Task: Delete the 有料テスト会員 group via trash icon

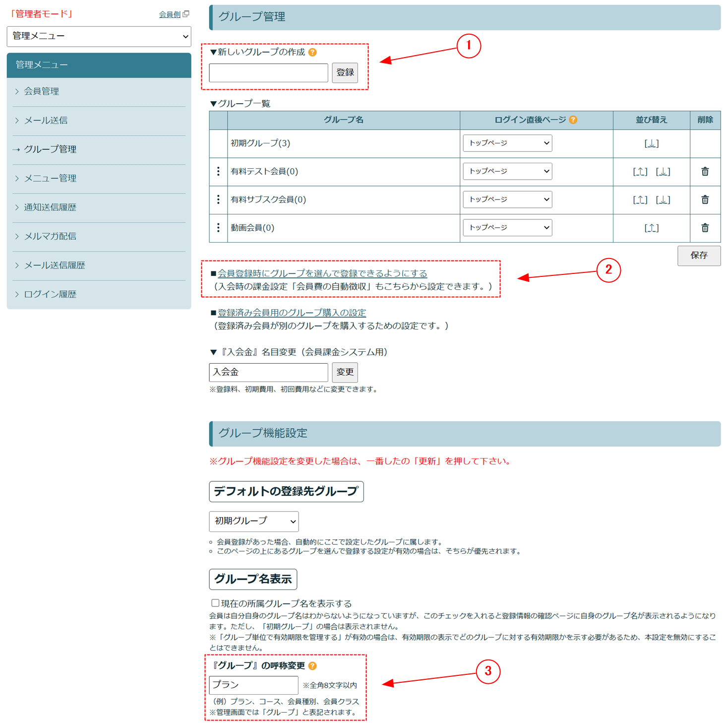Action: [x=705, y=172]
